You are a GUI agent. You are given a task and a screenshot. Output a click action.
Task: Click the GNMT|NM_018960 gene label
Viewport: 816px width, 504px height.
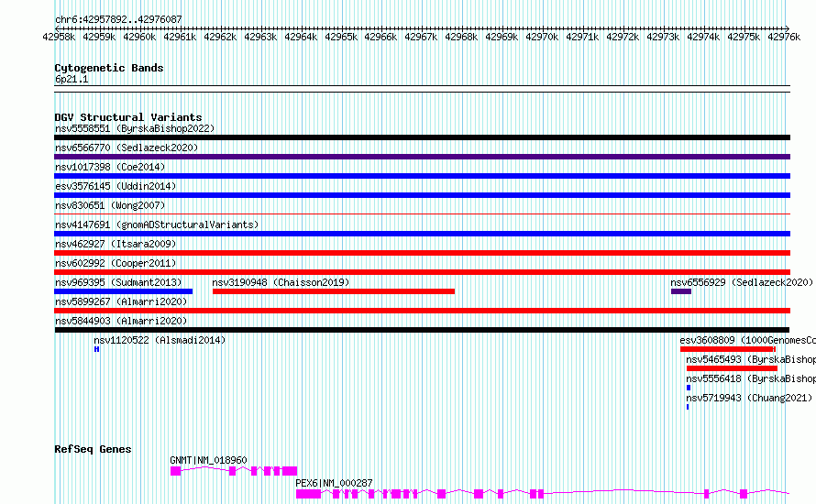pos(208,460)
